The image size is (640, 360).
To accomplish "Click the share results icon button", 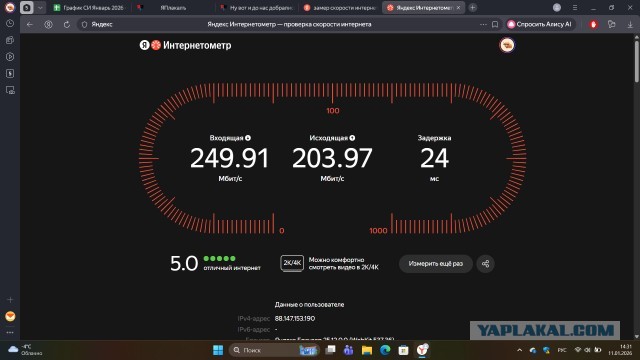I will (x=485, y=264).
